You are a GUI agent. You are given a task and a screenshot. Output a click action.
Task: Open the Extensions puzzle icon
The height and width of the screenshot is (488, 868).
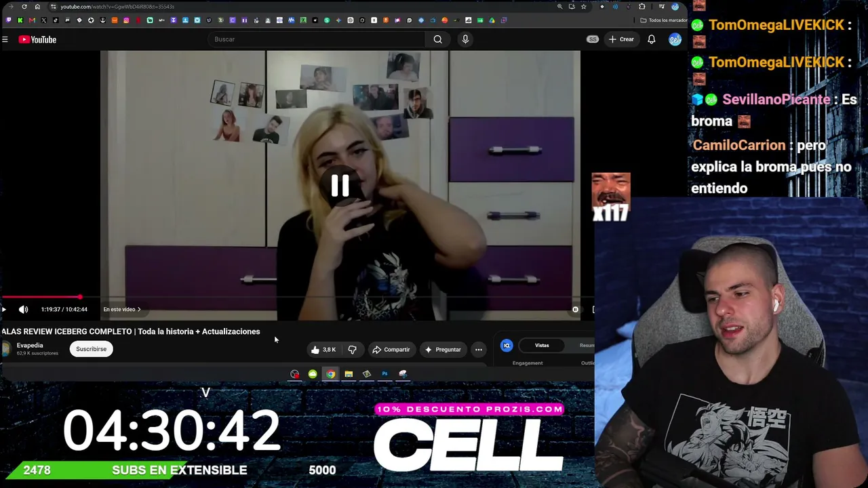point(642,7)
